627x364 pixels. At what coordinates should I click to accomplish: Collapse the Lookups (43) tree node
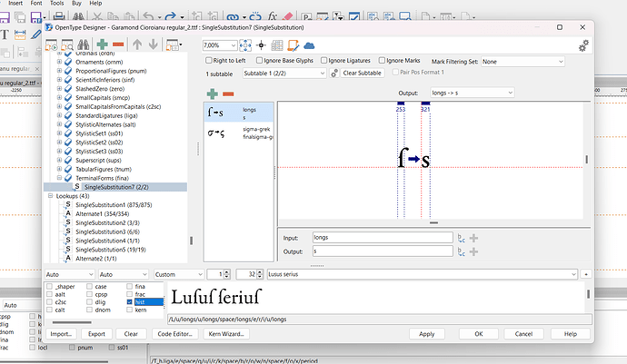[49, 196]
